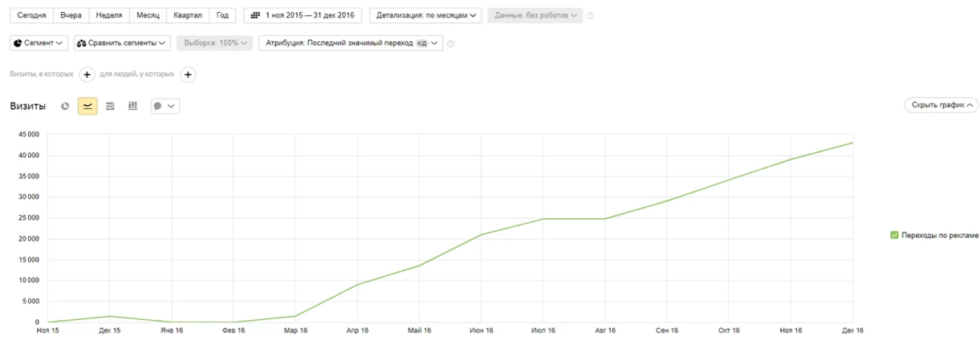Open Атрибуция last significant click dropdown

tap(350, 42)
